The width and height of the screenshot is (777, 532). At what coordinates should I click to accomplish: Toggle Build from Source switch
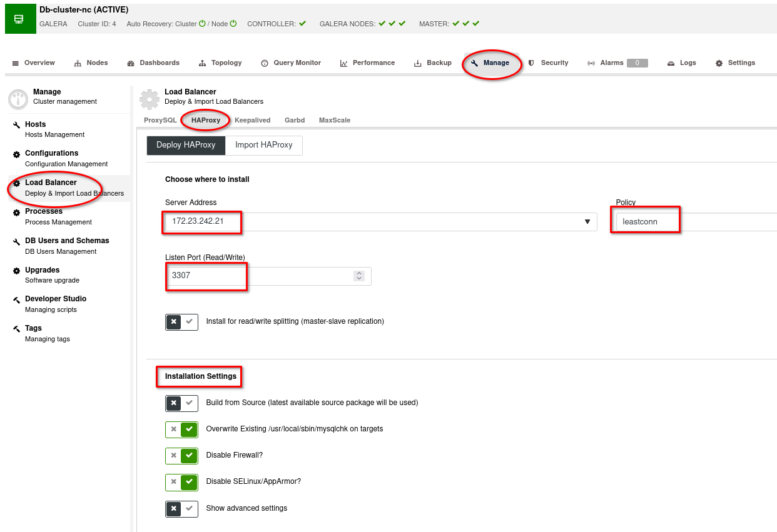[181, 403]
